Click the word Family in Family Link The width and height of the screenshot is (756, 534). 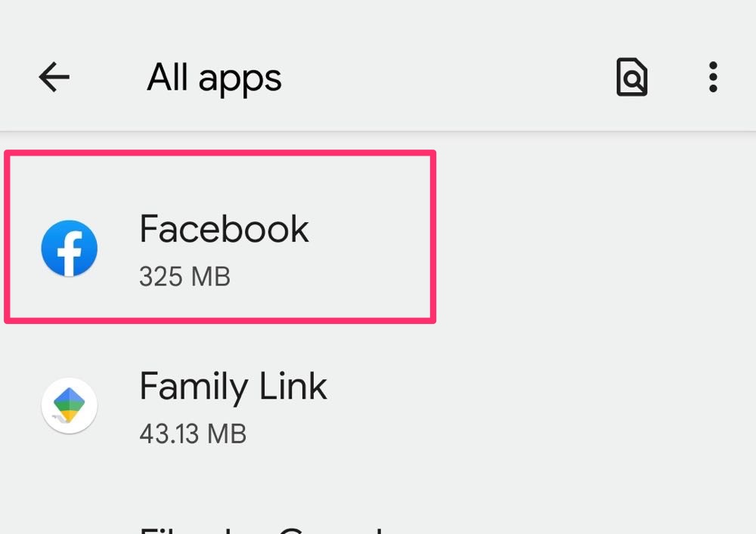coord(193,387)
